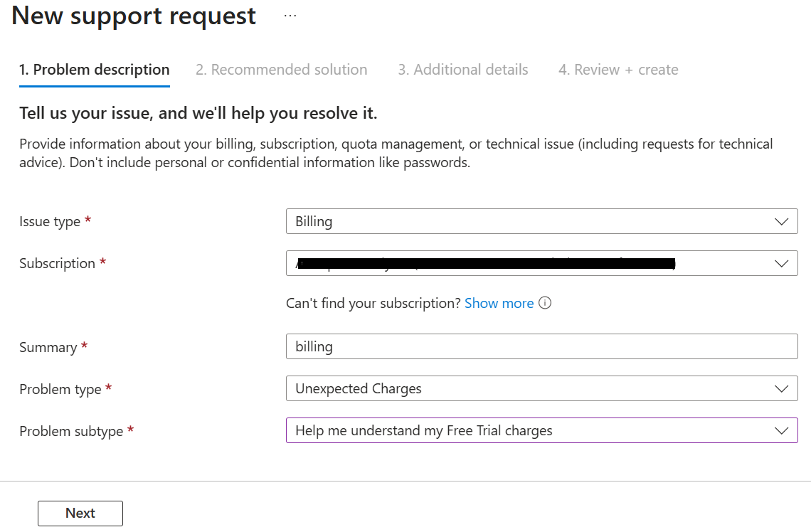Open the ellipsis menu beside New support request
811x532 pixels.
tap(290, 16)
